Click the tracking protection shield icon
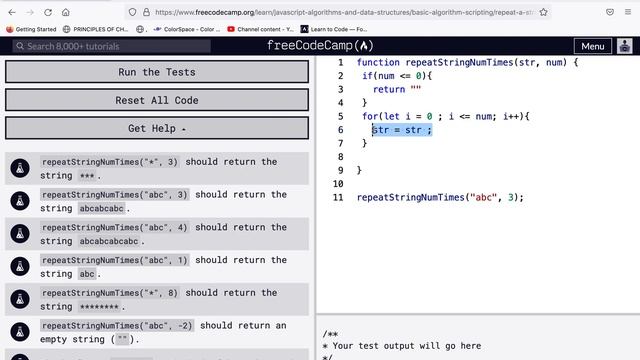 (x=132, y=12)
